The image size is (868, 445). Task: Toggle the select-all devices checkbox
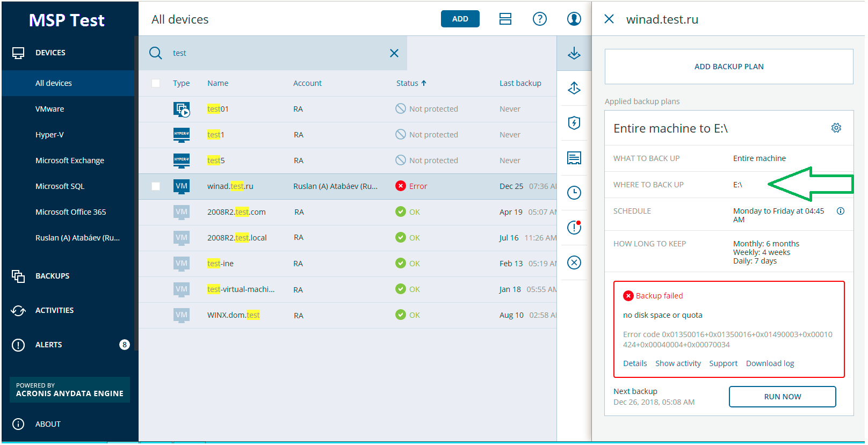156,83
